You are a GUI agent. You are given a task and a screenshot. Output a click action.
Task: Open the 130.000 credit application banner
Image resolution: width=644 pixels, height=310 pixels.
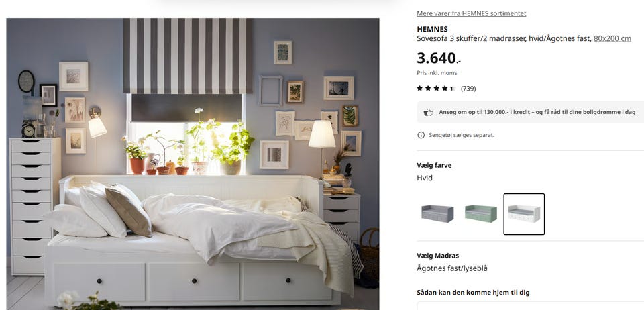tap(530, 112)
